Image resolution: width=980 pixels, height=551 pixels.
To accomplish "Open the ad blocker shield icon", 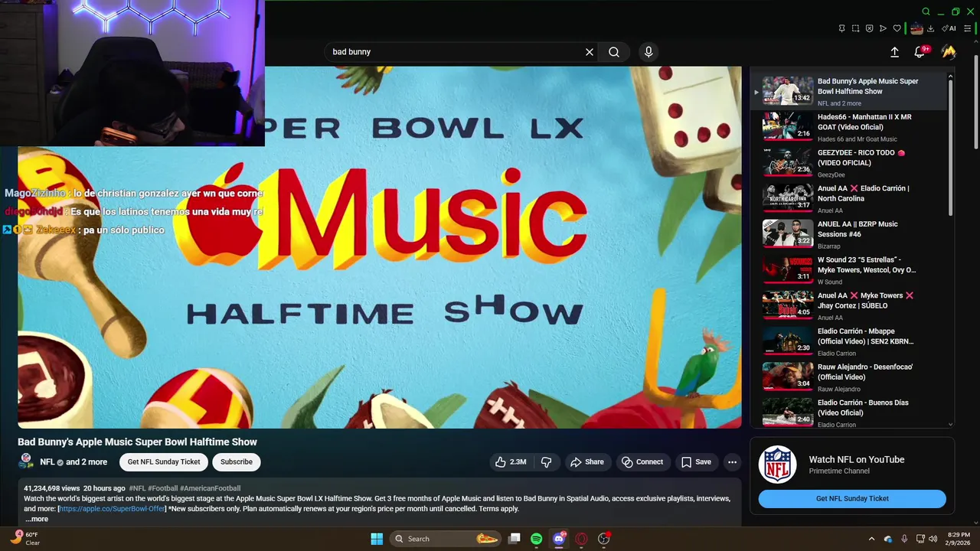I will (869, 28).
